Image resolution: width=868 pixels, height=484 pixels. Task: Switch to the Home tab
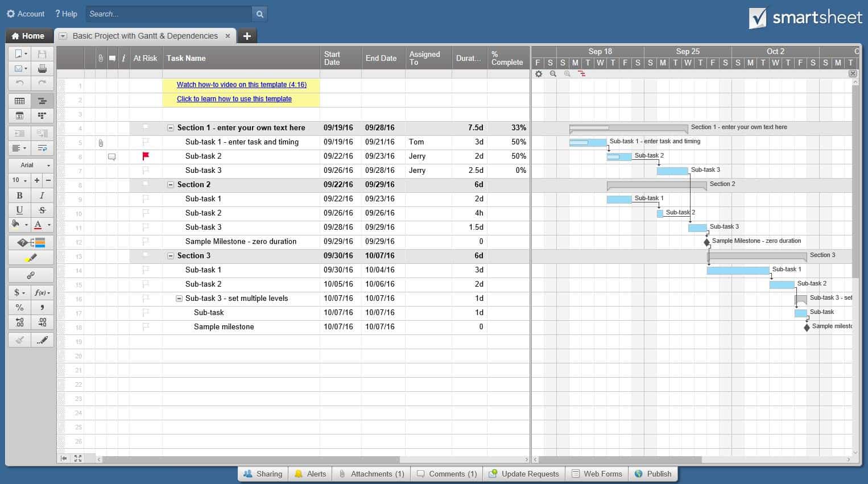pyautogui.click(x=28, y=36)
